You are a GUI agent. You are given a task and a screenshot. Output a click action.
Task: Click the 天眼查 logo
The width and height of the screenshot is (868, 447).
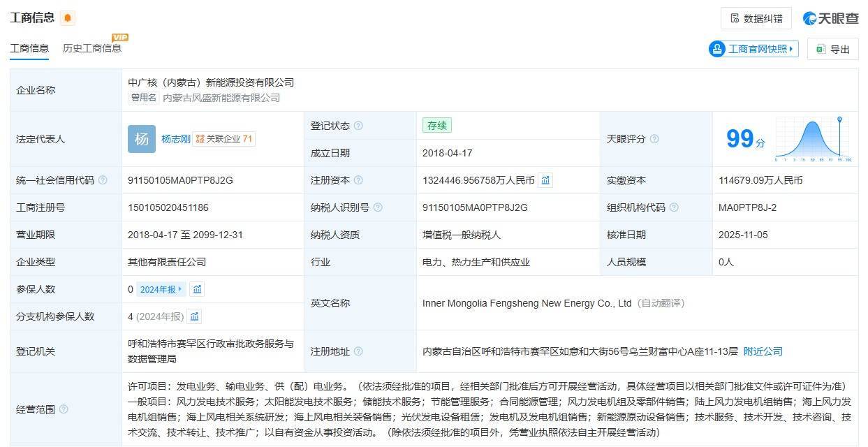point(830,18)
